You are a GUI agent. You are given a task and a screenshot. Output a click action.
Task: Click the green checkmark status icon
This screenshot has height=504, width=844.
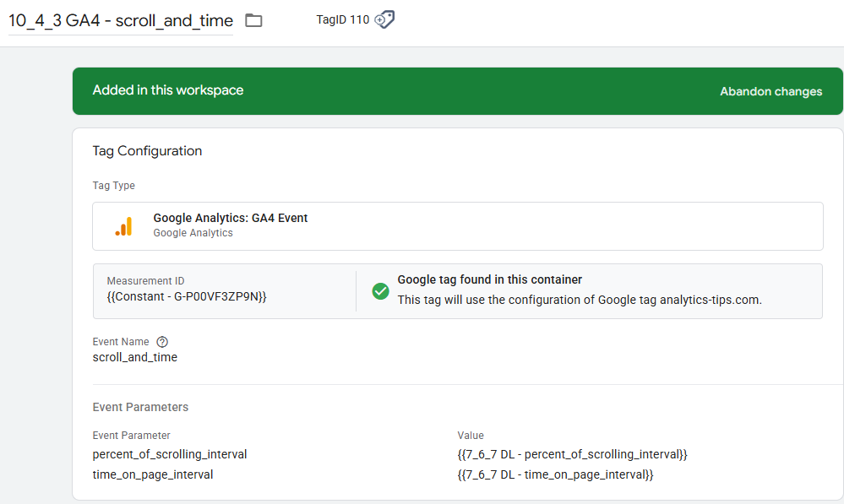pos(381,290)
